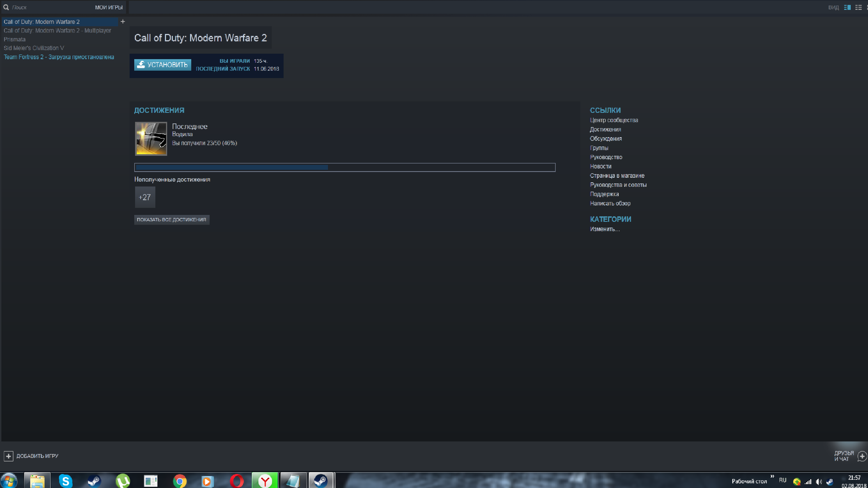Click the ДОСТИЖЕНИЯ section heading
Image resolution: width=868 pixels, height=488 pixels.
click(159, 110)
